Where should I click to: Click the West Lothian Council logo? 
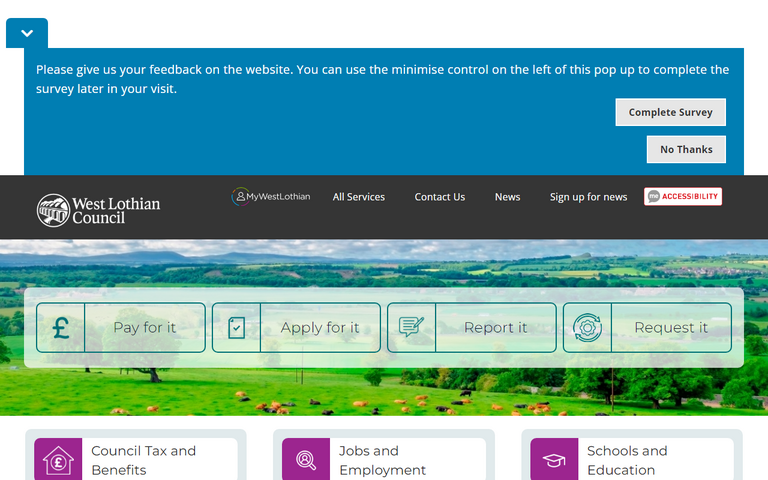coord(99,210)
